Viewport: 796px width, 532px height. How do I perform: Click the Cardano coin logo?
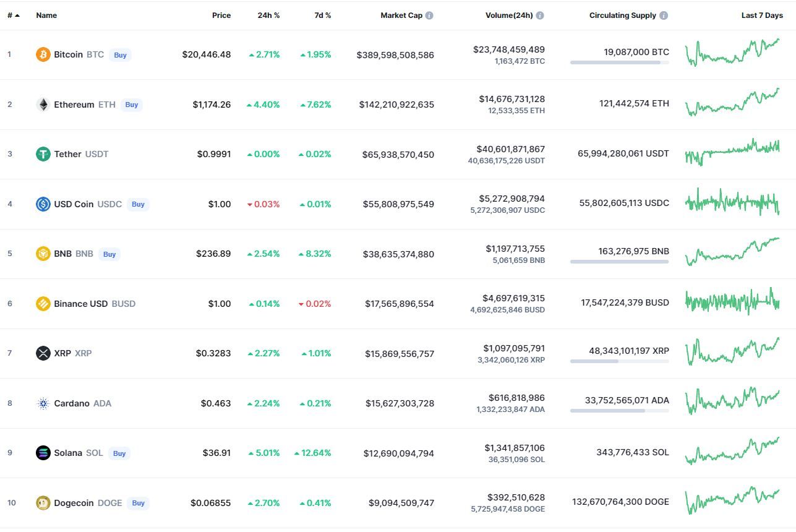43,403
